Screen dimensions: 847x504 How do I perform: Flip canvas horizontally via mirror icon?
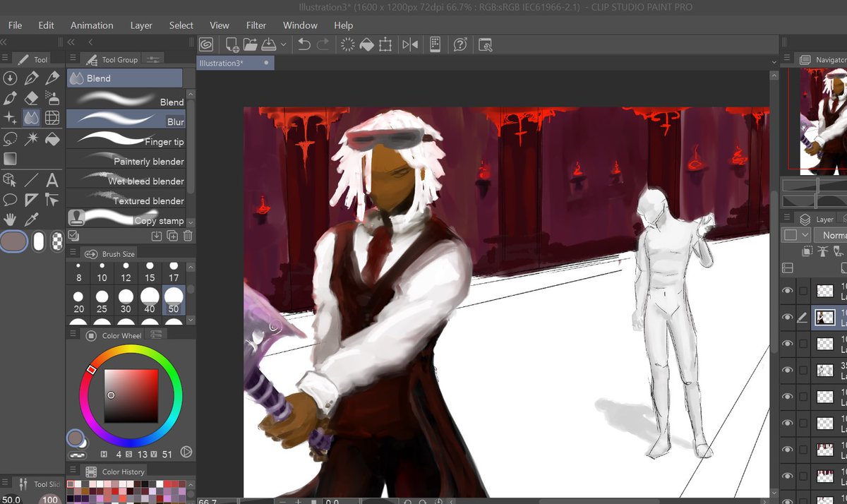pos(410,44)
